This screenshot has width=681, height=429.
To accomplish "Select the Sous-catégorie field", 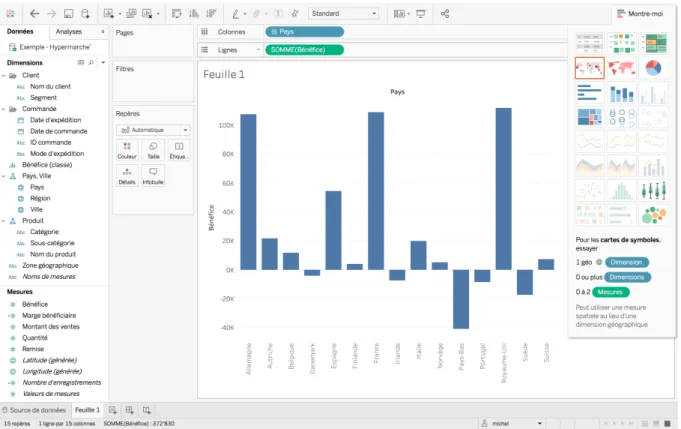I will [52, 243].
